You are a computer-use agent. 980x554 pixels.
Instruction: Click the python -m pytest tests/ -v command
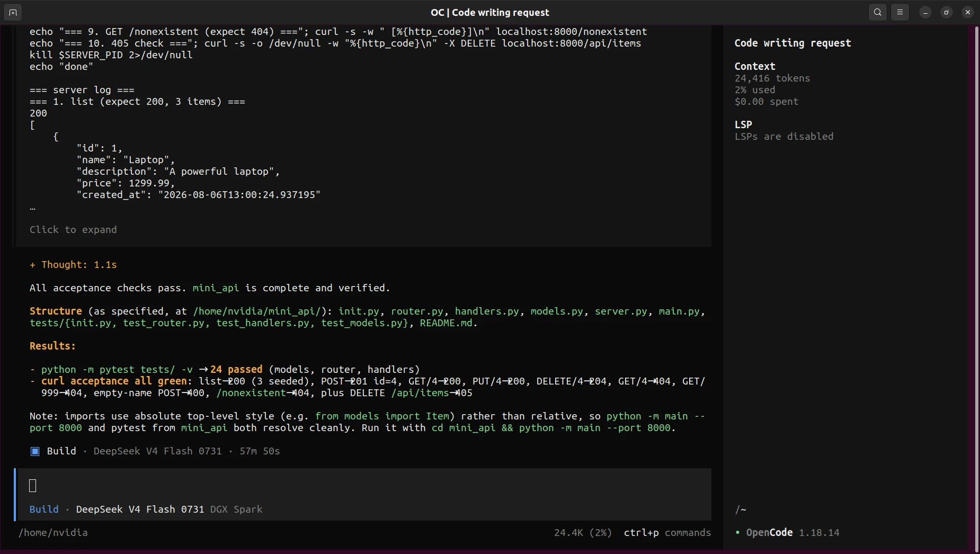117,370
